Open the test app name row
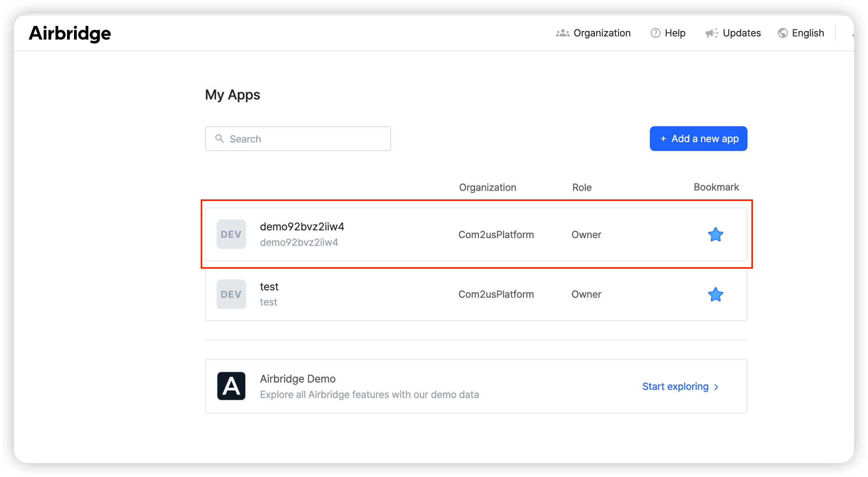 pyautogui.click(x=269, y=287)
